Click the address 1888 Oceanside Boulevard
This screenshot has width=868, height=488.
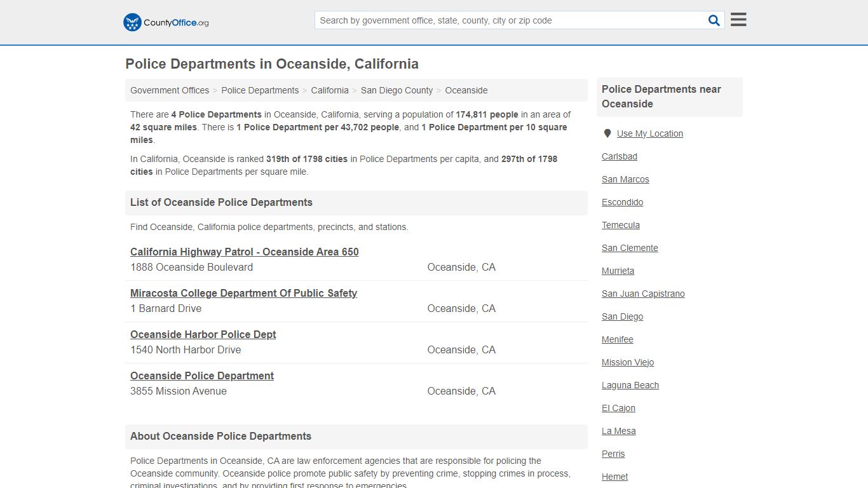click(192, 267)
